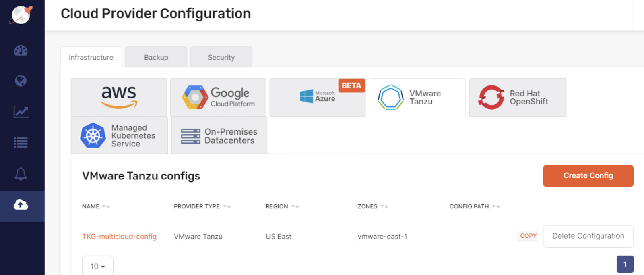Go to page 1 of results
The height and width of the screenshot is (275, 644).
[x=625, y=264]
